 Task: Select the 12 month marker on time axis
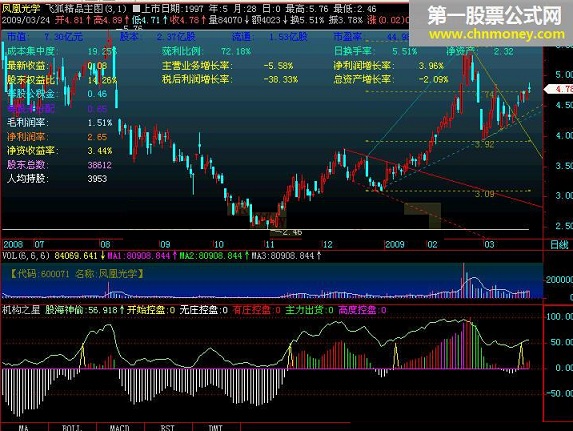click(x=327, y=245)
